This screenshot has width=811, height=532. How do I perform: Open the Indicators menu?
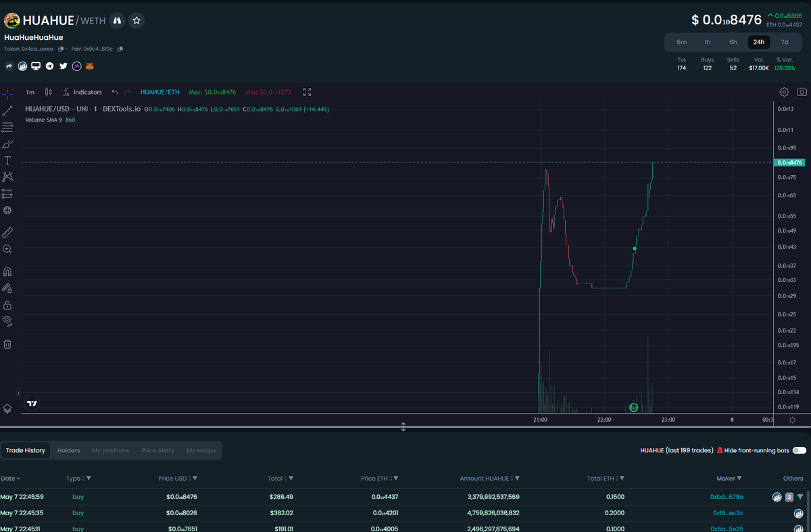[x=82, y=92]
